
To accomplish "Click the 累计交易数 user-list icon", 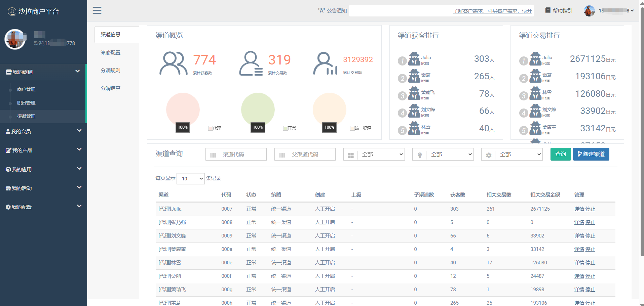I will 251,63.
